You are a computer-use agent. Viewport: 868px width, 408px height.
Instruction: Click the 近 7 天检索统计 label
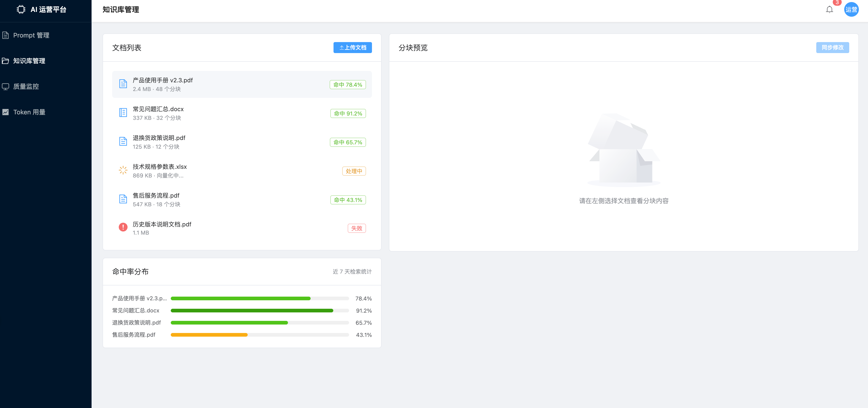(352, 272)
